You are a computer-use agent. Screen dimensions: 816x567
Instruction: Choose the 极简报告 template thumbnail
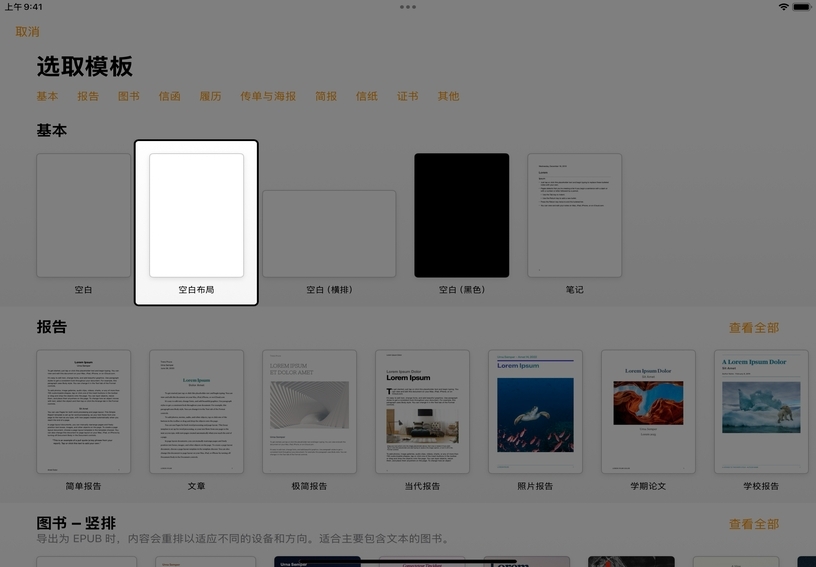pyautogui.click(x=309, y=411)
